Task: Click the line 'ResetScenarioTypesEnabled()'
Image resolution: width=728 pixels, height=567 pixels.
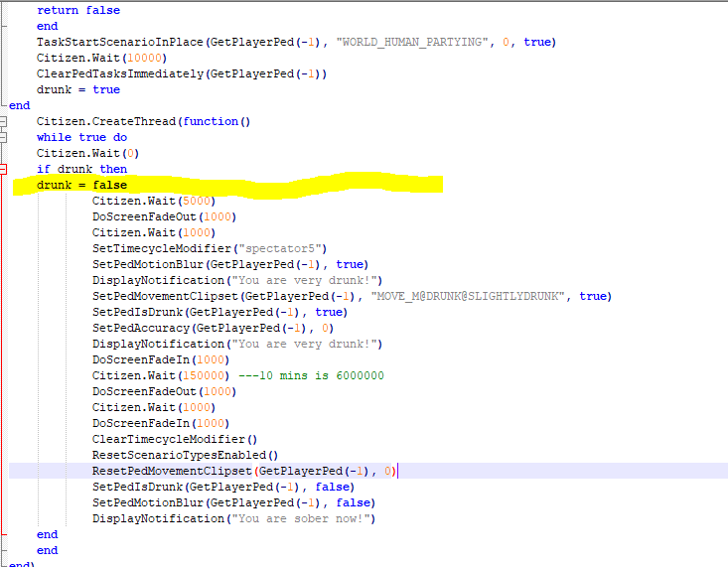Action: coord(185,455)
